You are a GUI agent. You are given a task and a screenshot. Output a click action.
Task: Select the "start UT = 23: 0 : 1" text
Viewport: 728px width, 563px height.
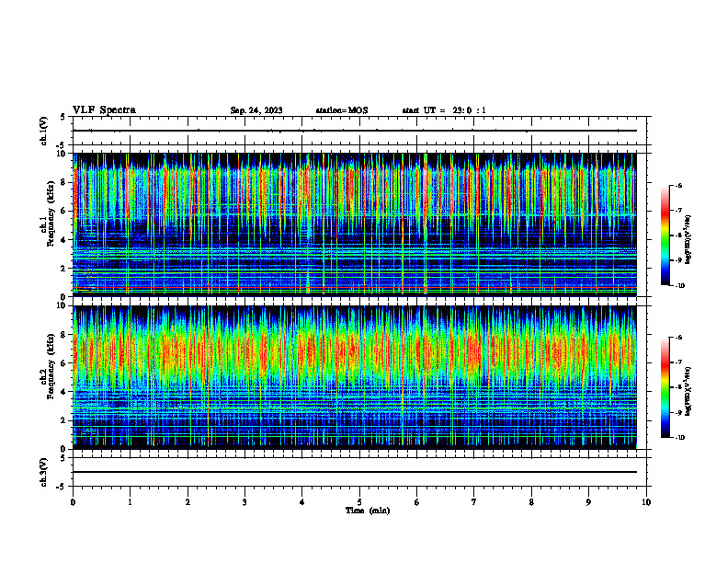tap(444, 110)
